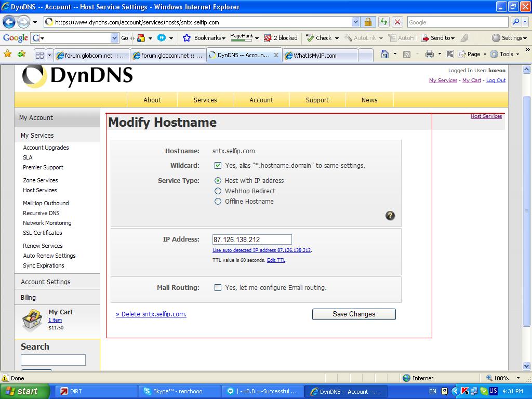Click the IE Back navigation button
The image size is (532, 399).
pos(9,22)
